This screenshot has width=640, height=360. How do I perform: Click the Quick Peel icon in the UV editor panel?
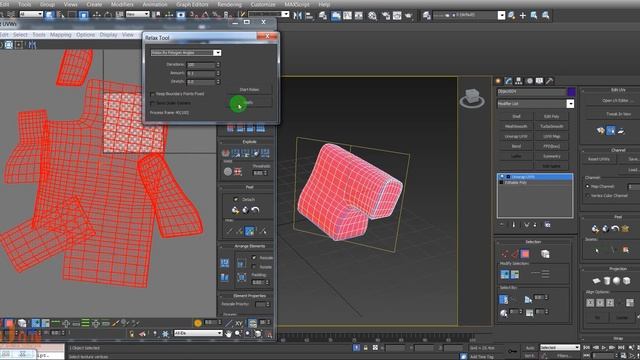[x=235, y=210]
